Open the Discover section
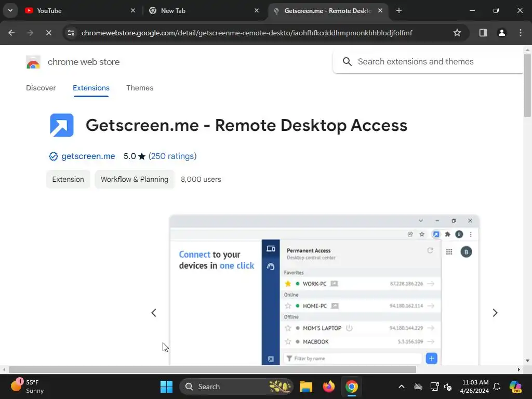Viewport: 532px width, 399px height. point(41,88)
